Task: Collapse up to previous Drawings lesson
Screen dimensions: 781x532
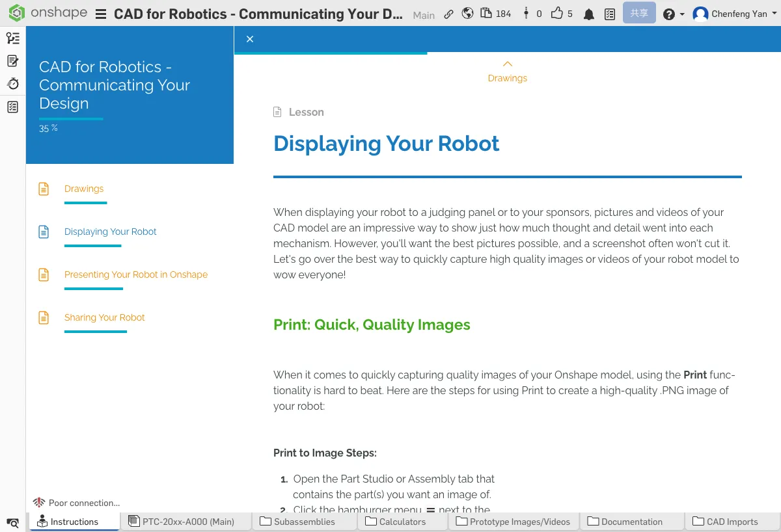Action: click(508, 71)
